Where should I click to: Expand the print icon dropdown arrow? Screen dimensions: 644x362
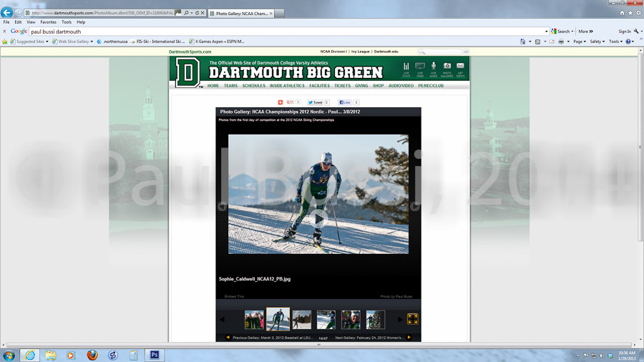point(568,41)
